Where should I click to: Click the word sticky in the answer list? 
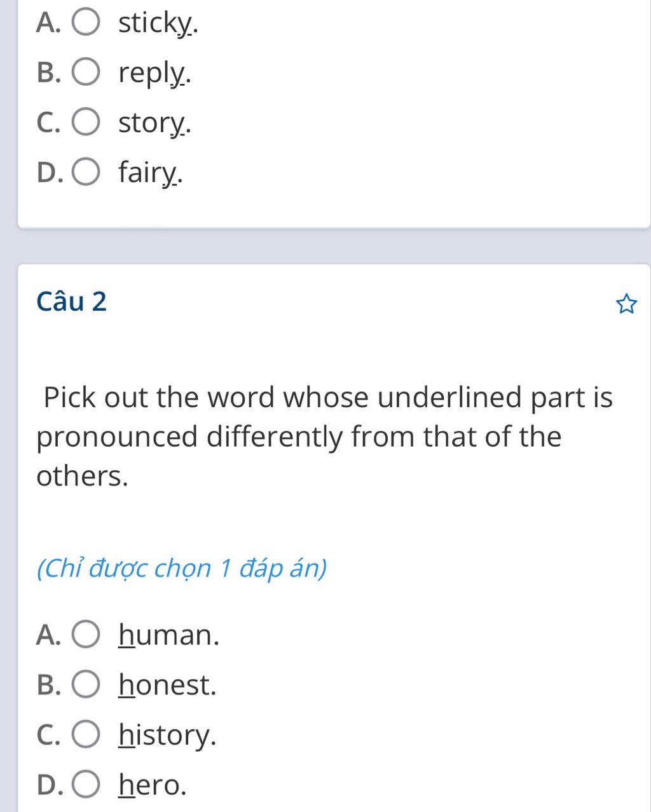pyautogui.click(x=156, y=24)
